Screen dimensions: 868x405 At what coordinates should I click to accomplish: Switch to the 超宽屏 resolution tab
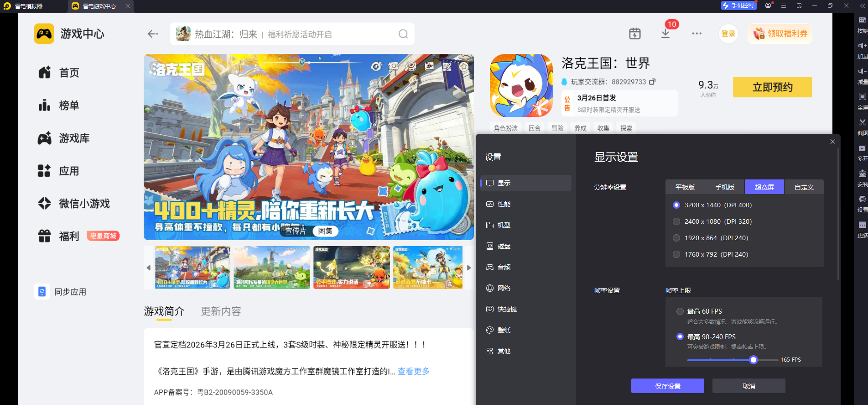(764, 187)
